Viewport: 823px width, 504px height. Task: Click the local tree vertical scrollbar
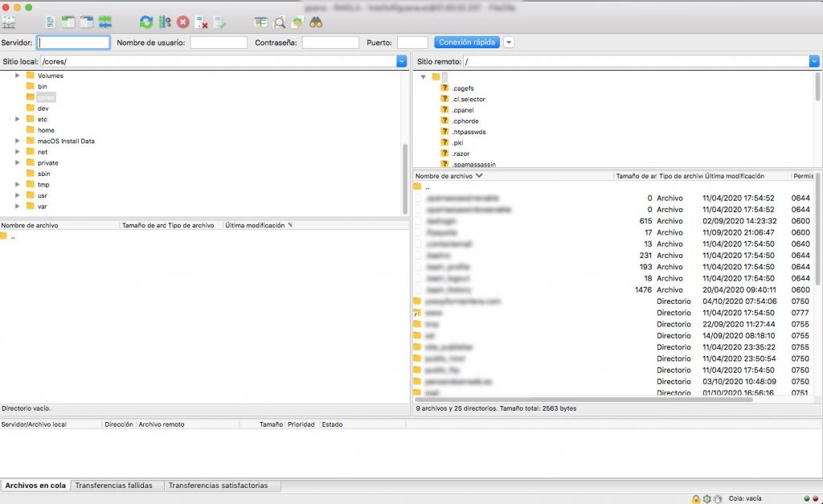(x=405, y=178)
